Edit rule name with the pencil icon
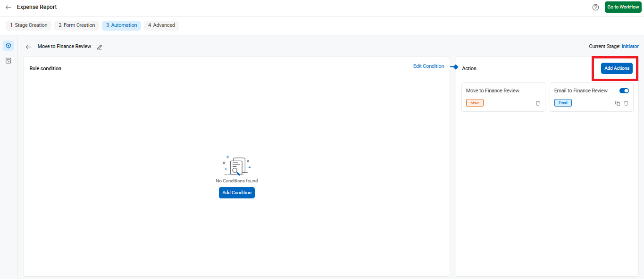The width and height of the screenshot is (644, 279). [x=100, y=47]
